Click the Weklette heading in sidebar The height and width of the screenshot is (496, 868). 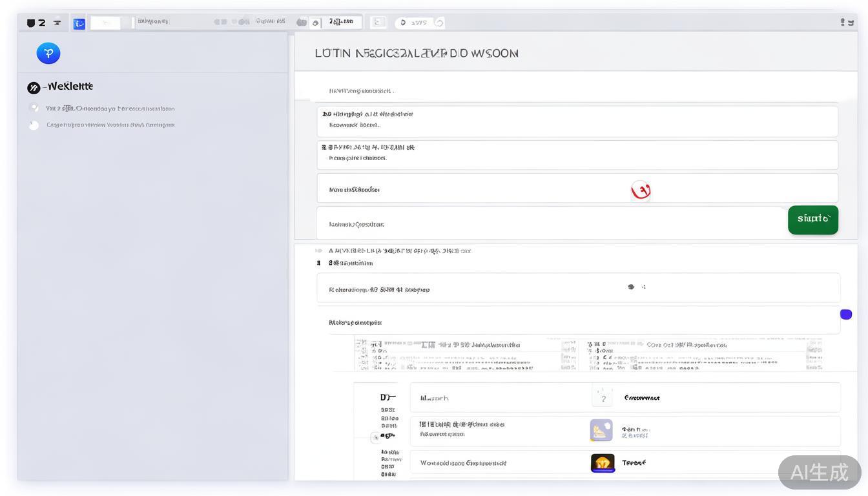coord(70,87)
